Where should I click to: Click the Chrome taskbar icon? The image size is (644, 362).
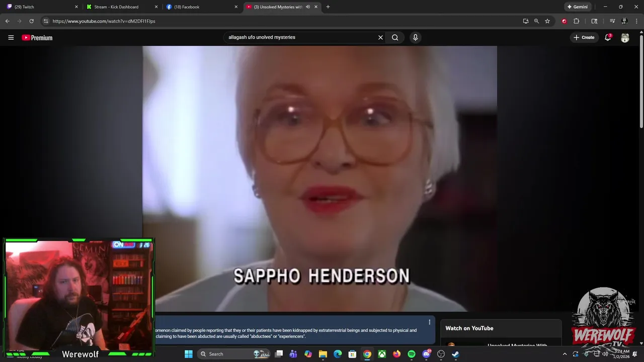[x=367, y=354]
